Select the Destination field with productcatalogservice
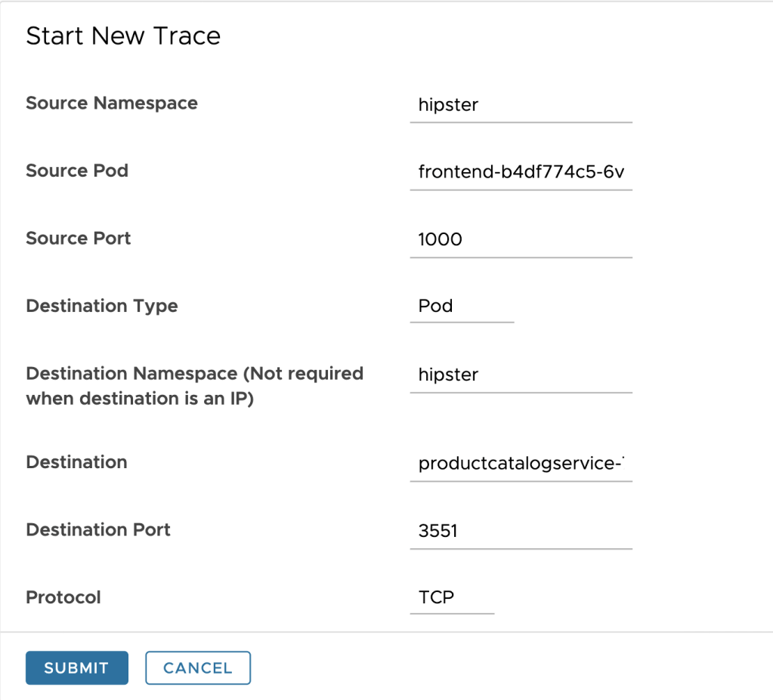This screenshot has height=700, width=773. pos(520,464)
